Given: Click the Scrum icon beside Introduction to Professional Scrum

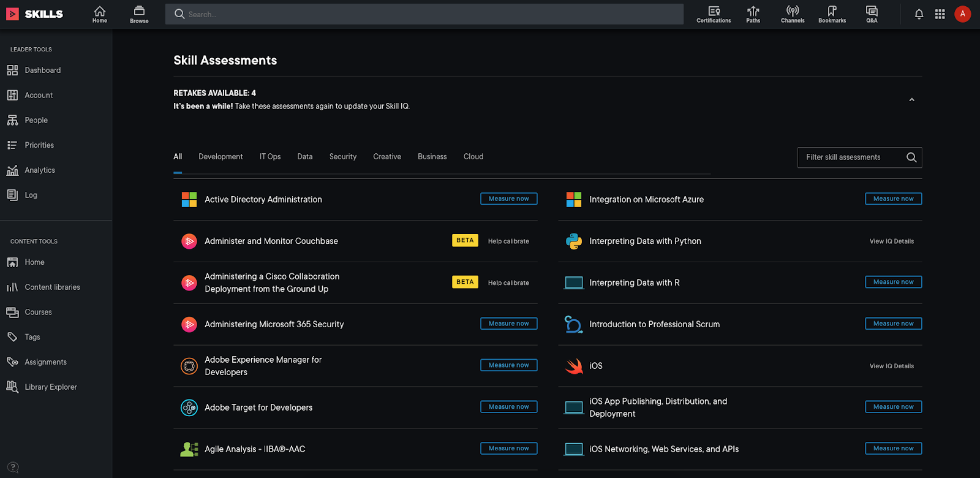Looking at the screenshot, I should (x=573, y=324).
